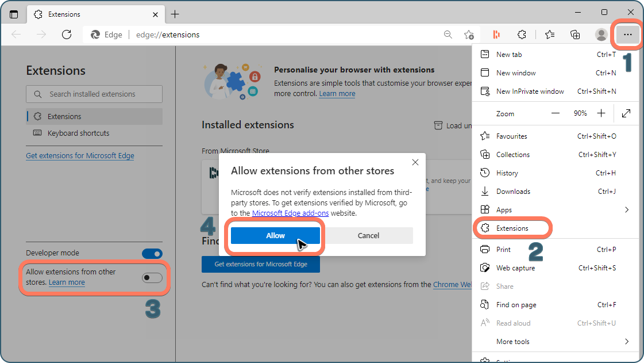Go forward with the forward arrow
644x363 pixels.
click(41, 35)
